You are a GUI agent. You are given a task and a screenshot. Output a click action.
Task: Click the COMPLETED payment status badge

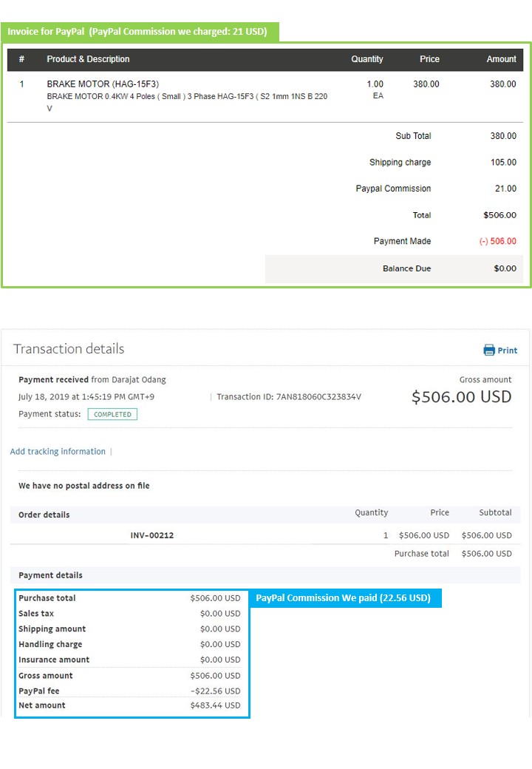(x=112, y=414)
